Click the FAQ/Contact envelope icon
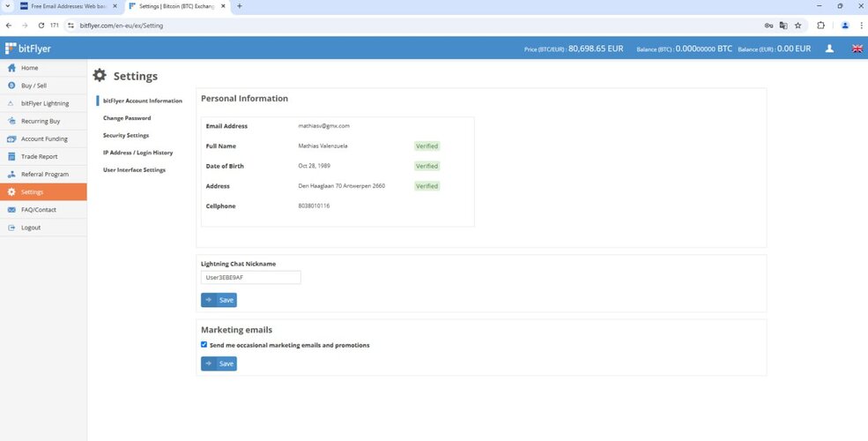Viewport: 868px width, 441px height. [x=11, y=209]
